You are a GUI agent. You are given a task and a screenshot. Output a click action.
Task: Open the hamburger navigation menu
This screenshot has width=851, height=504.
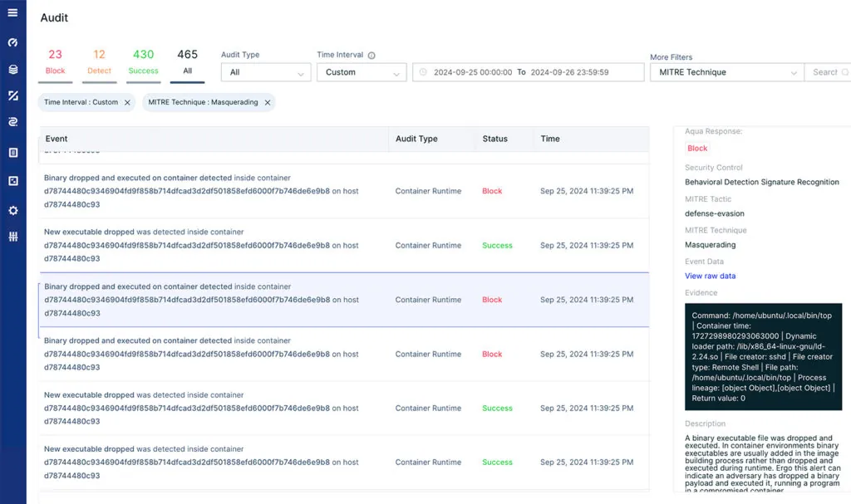(x=12, y=12)
